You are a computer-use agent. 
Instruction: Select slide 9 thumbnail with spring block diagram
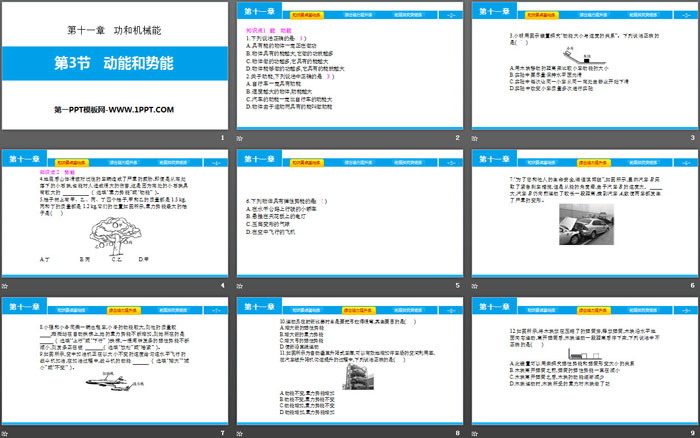coord(585,361)
